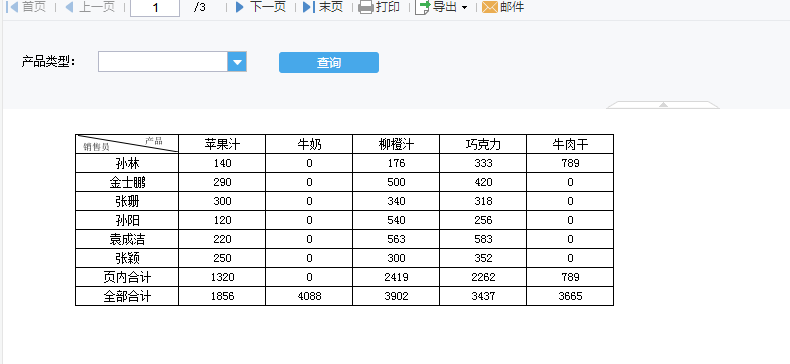Click 孙阳's 柳橙汁 value 540
790x364 pixels.
click(x=396, y=220)
